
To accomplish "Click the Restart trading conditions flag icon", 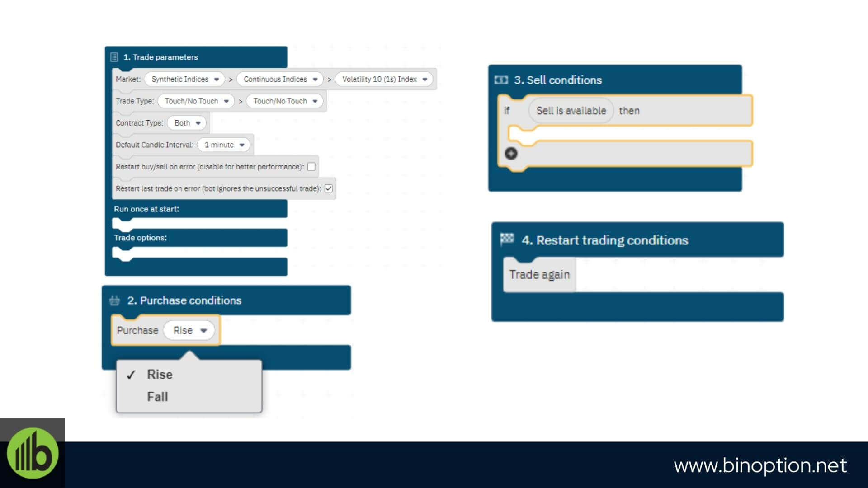I will click(507, 239).
